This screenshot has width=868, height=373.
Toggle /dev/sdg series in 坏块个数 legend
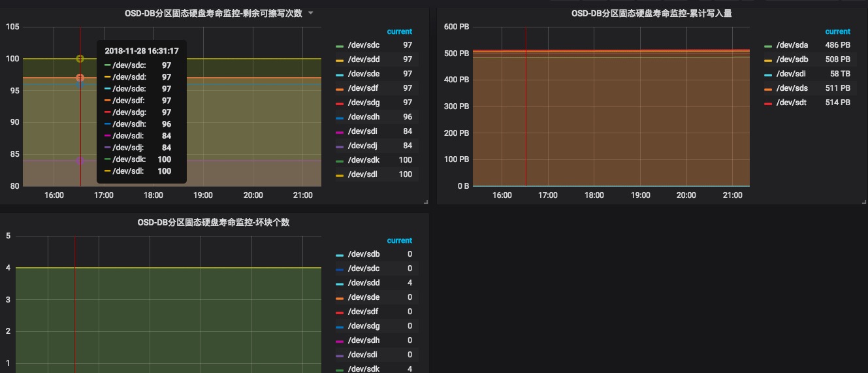tap(363, 326)
